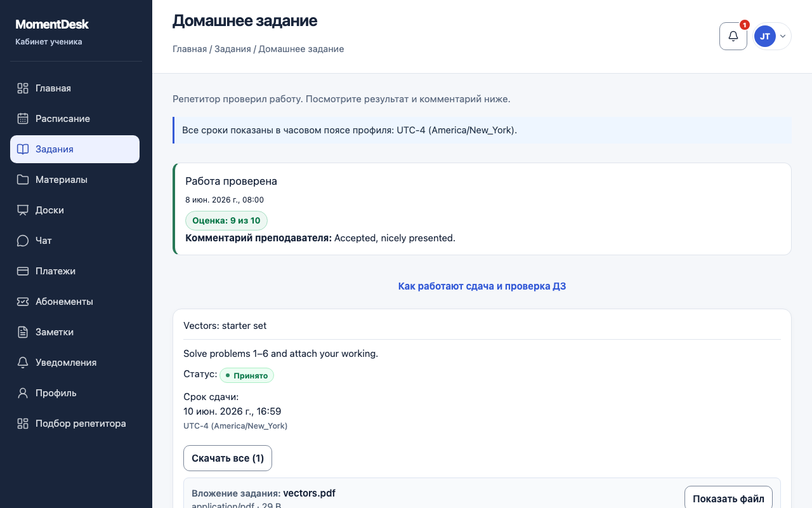Follow the Задания breadcrumb link

tap(233, 49)
